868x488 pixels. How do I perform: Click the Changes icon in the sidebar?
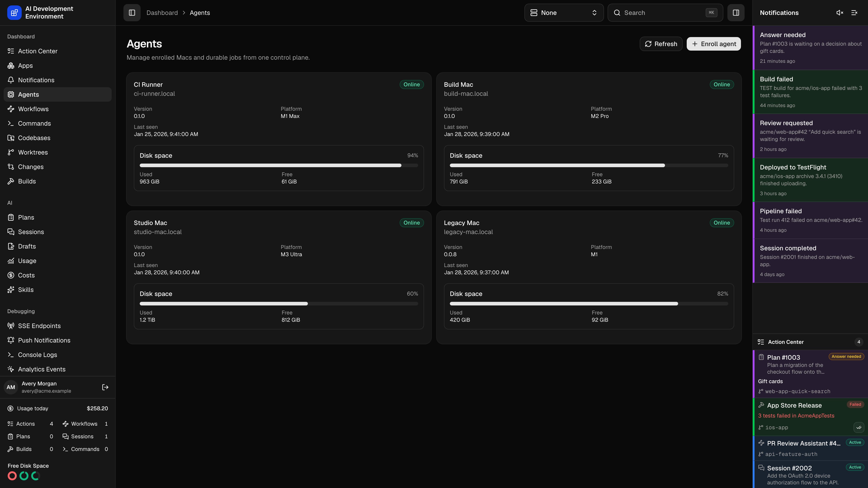pyautogui.click(x=11, y=167)
